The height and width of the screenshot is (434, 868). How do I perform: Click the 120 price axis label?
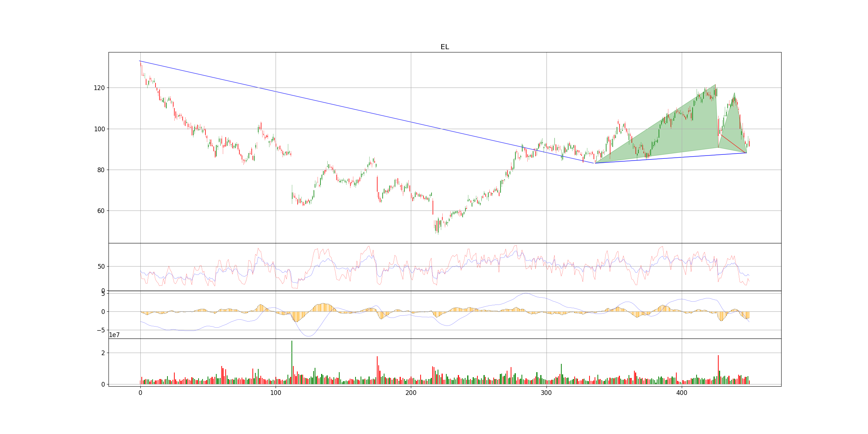(99, 88)
